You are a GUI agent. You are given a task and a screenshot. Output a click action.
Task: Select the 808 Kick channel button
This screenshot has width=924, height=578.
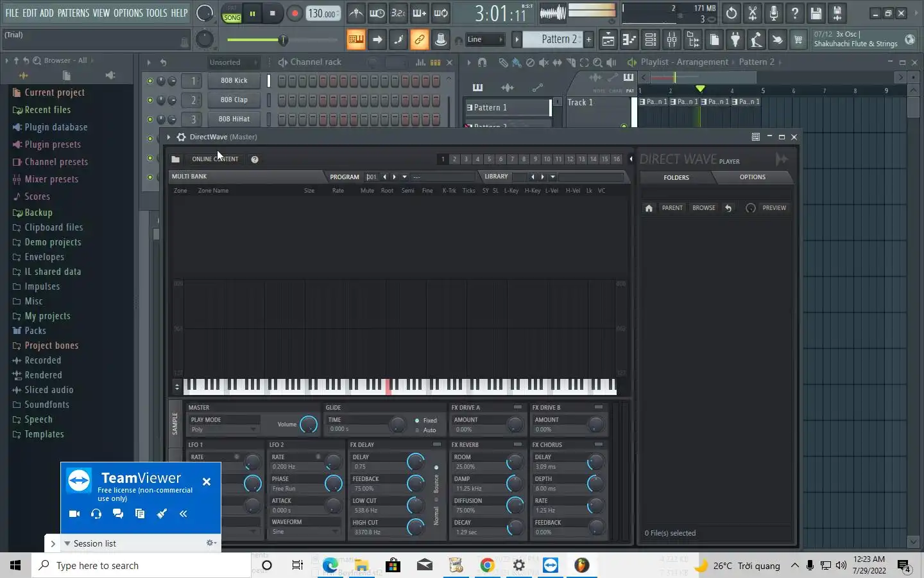click(234, 81)
